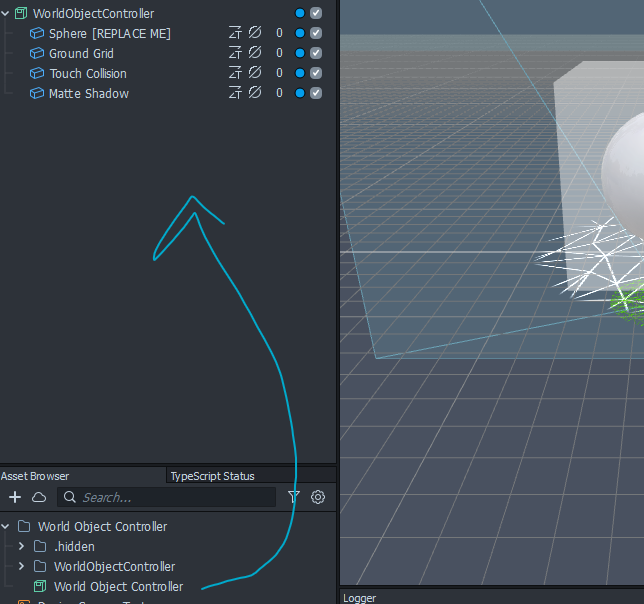Image resolution: width=644 pixels, height=604 pixels.
Task: Switch to the TypeScript Status tab
Action: tap(212, 476)
